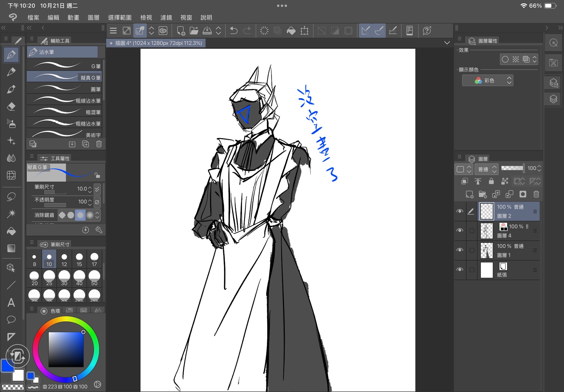
Task: Select brush size 25 preset
Action: point(49,278)
